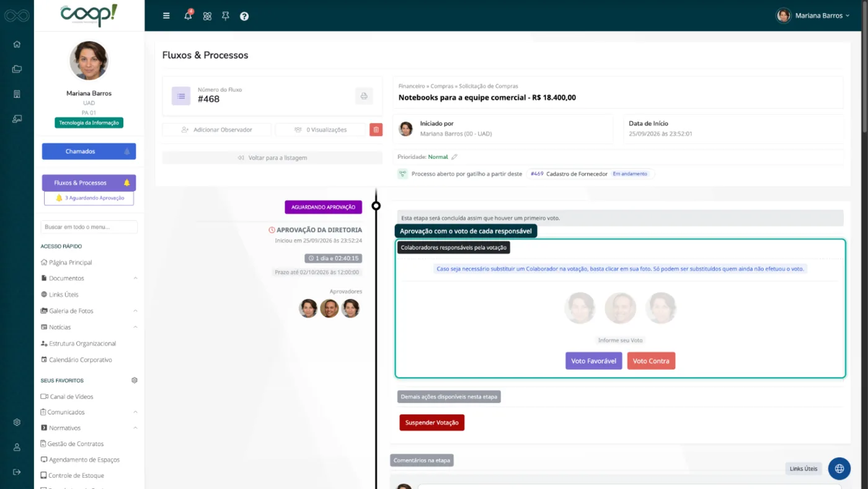Expand the Documentos menu
868x489 pixels.
coord(89,278)
